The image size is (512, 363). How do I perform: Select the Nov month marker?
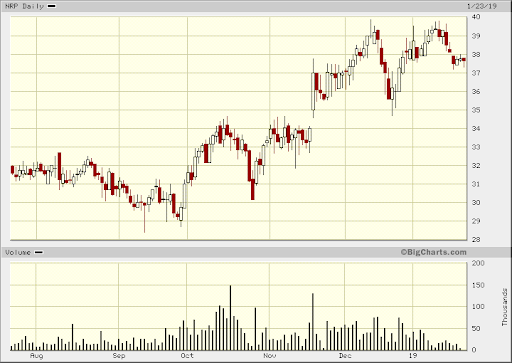[270, 356]
